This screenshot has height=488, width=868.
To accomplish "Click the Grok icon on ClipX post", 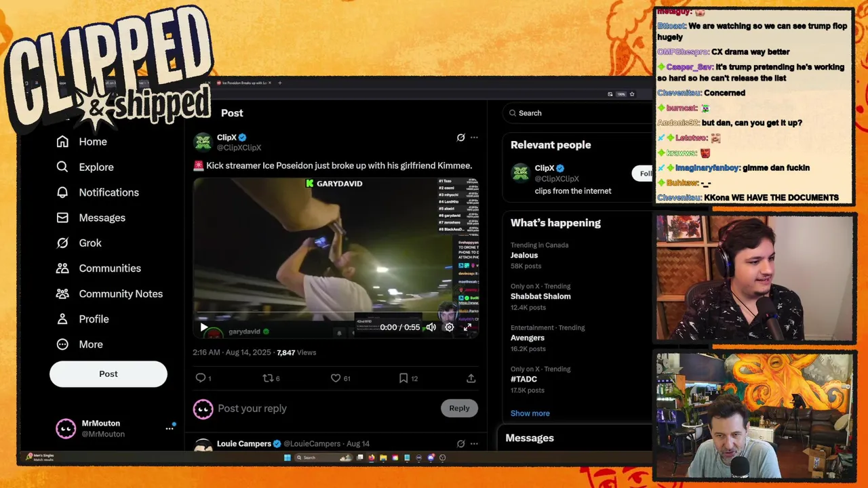I will 460,138.
